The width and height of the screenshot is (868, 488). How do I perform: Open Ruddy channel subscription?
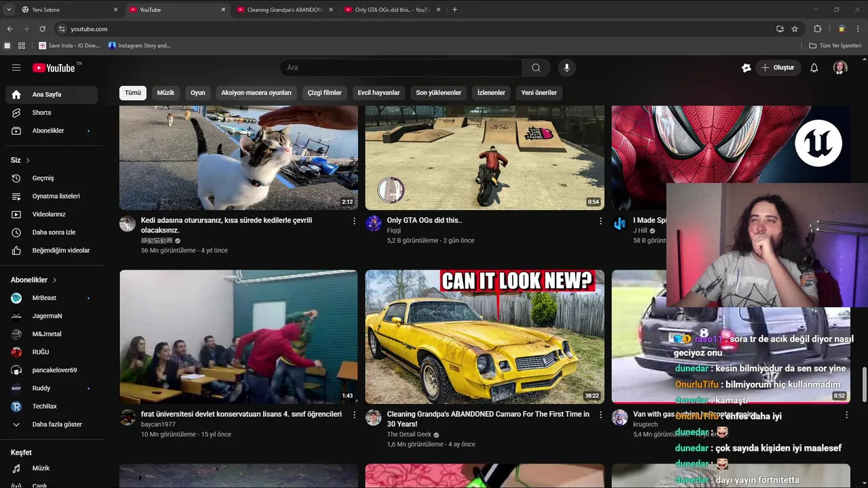click(52, 388)
